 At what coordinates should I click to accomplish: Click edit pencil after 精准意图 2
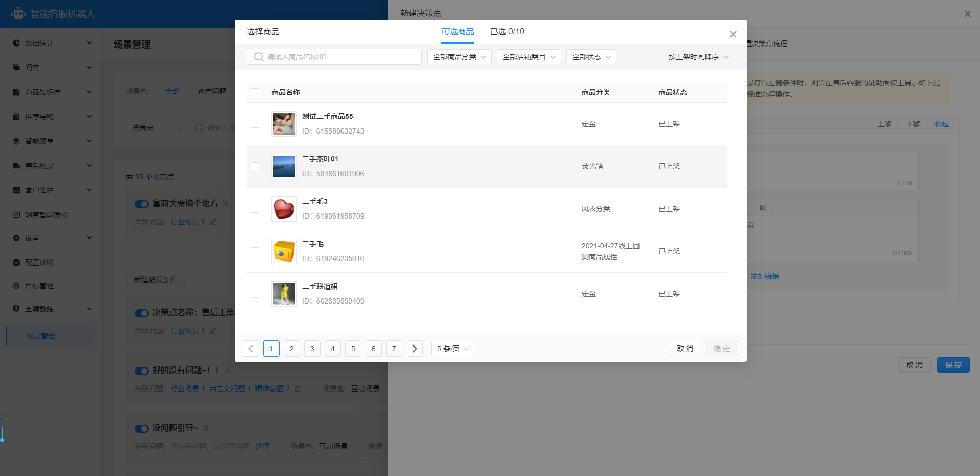[x=298, y=388]
